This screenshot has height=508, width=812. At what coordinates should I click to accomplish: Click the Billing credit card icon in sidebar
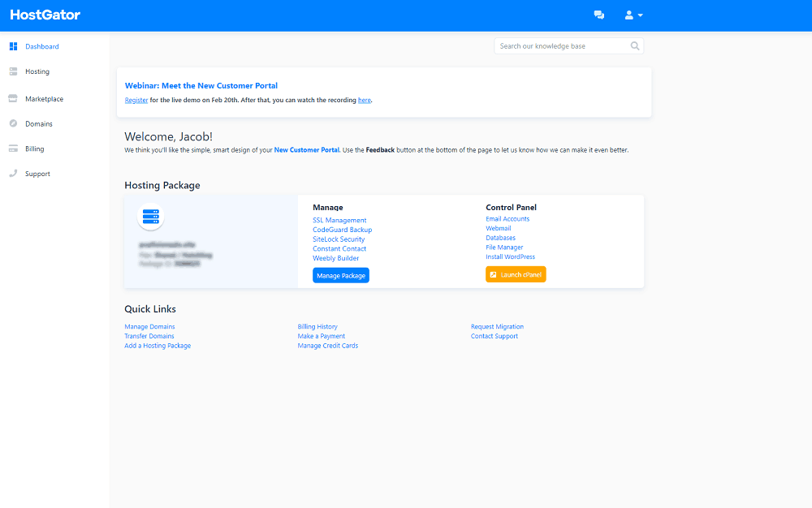14,149
